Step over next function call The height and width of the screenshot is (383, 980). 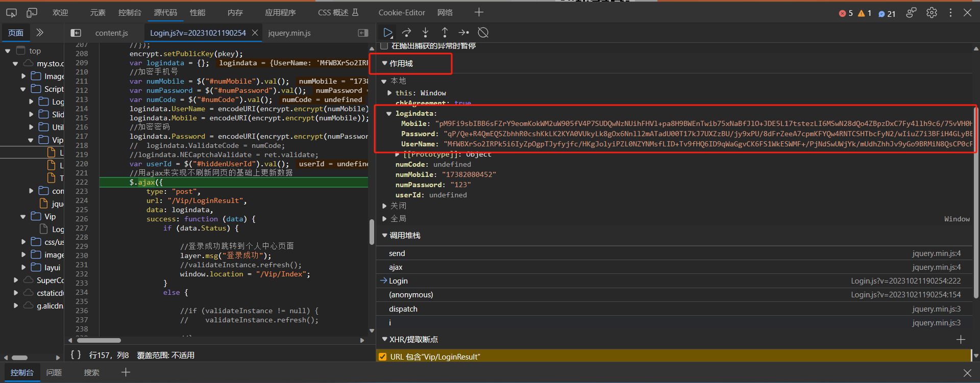click(406, 33)
